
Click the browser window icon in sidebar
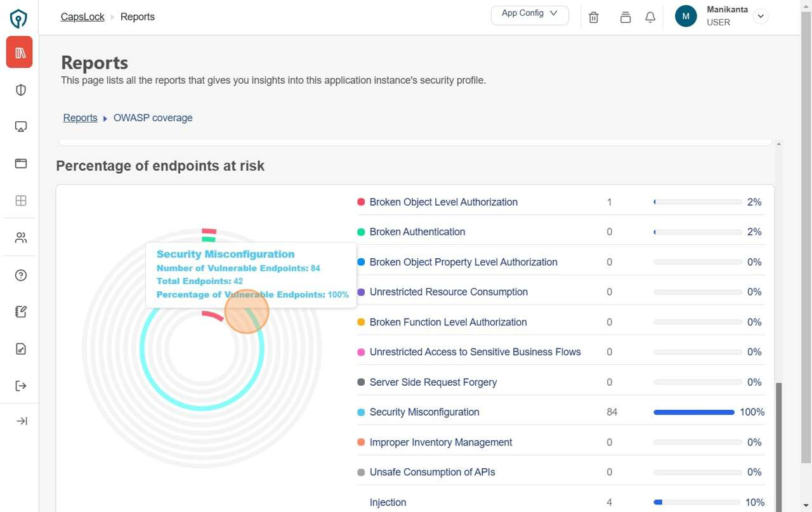pos(20,163)
